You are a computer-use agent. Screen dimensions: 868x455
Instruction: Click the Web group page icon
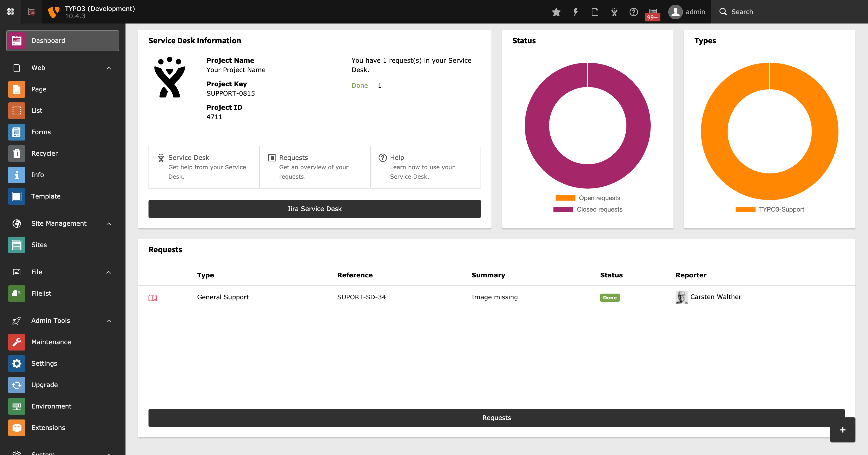tap(16, 68)
